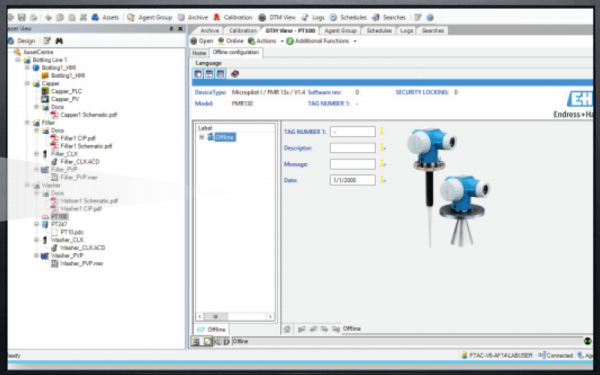Viewport: 600px width, 375px height.
Task: Select PT10.pdc file
Action: pyautogui.click(x=72, y=232)
